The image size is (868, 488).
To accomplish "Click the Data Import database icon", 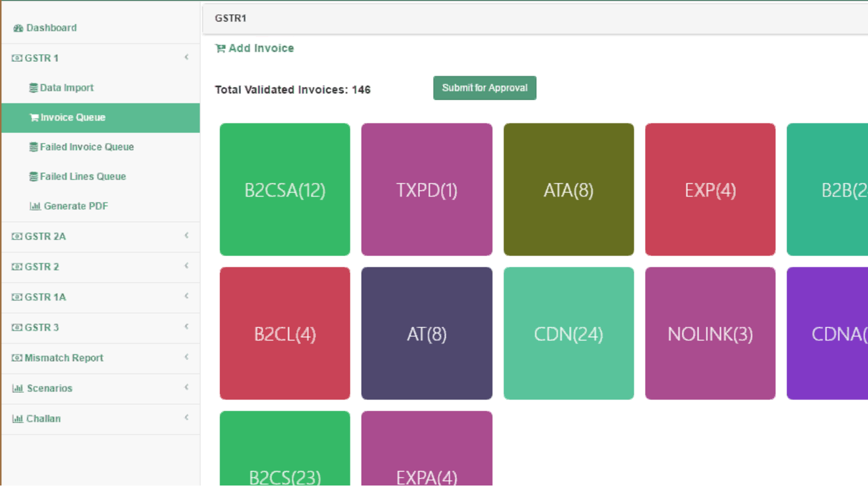I will click(x=33, y=88).
